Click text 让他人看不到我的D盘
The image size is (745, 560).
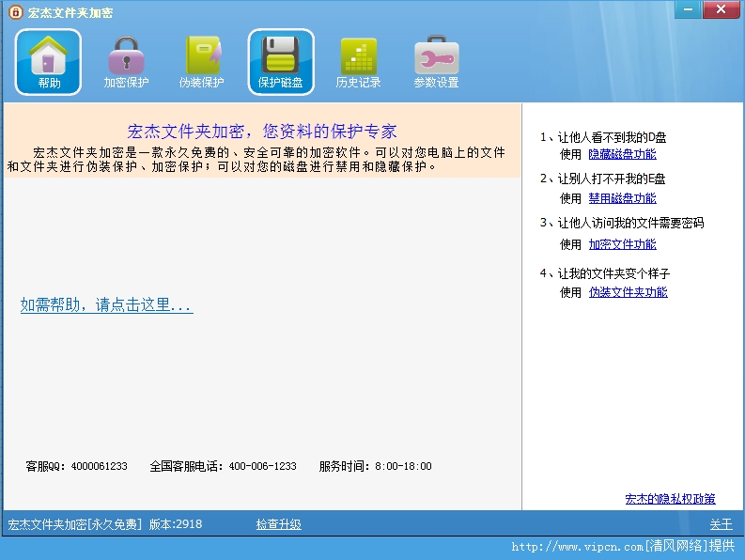coord(612,137)
